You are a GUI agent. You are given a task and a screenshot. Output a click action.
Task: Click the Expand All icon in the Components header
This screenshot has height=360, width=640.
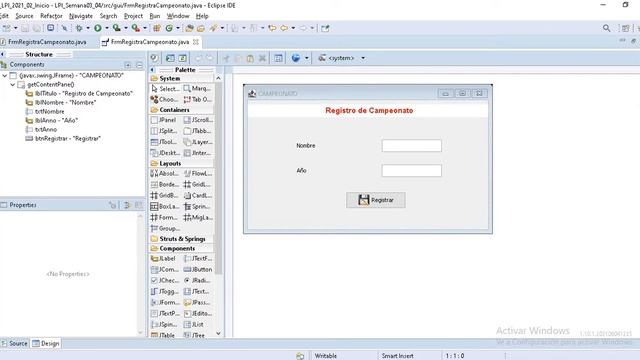[128, 65]
